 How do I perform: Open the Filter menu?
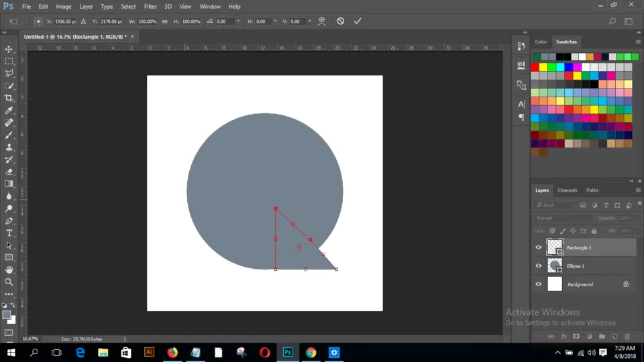click(x=150, y=7)
